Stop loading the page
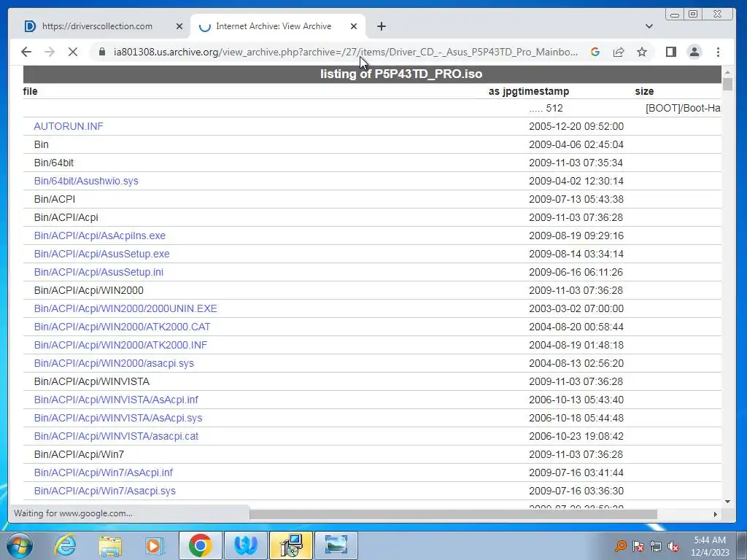This screenshot has width=747, height=560. [x=73, y=52]
